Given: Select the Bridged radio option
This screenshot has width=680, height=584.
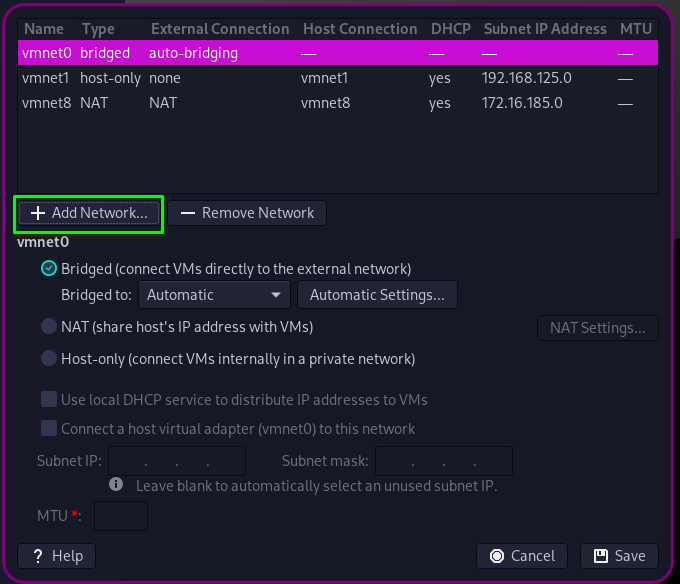Looking at the screenshot, I should 49,268.
